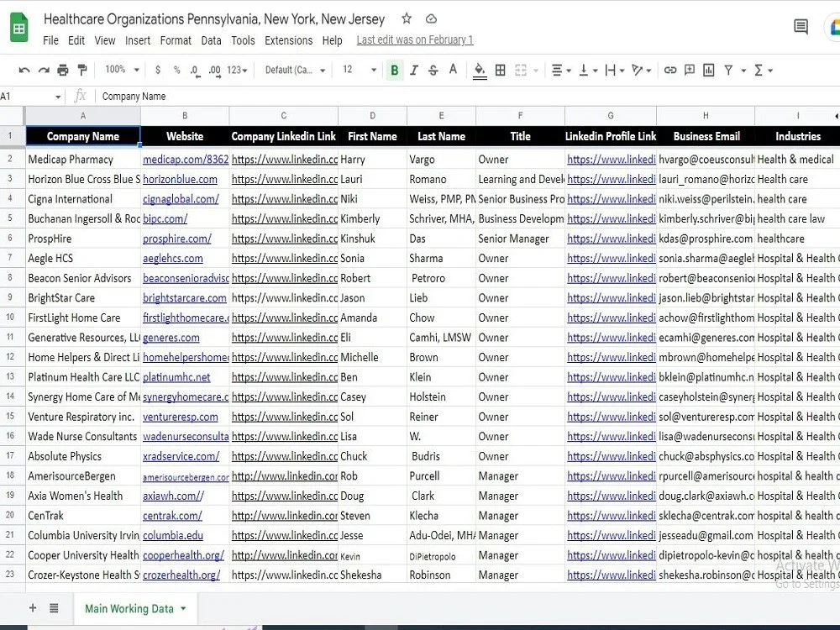Open the prosphire.com link

pos(176,239)
